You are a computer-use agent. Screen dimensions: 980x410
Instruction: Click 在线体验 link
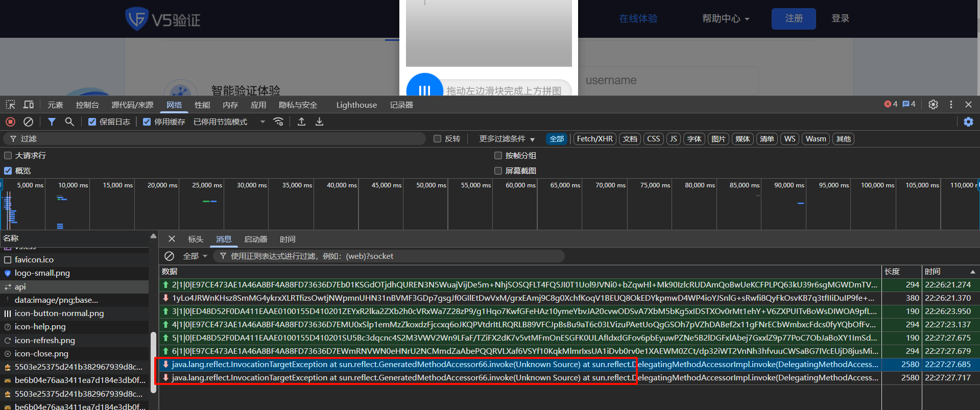(638, 18)
